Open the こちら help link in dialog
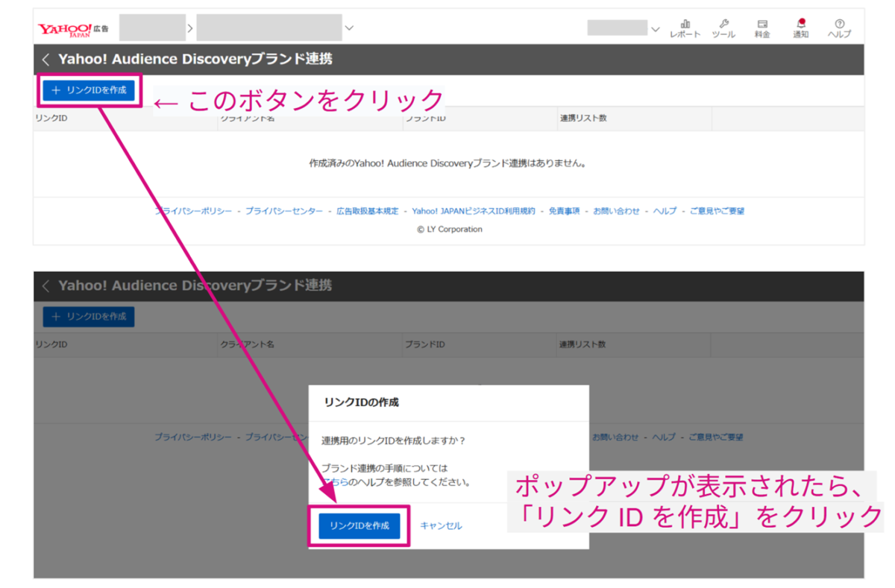 coord(333,481)
